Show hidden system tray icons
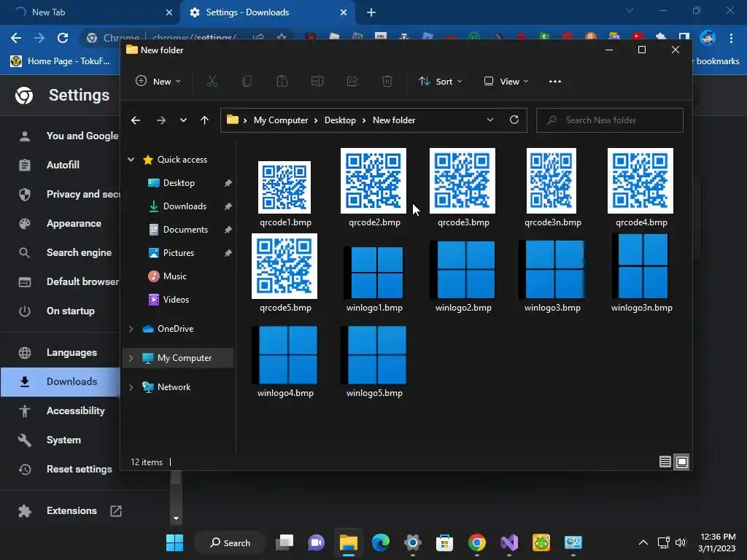Image resolution: width=747 pixels, height=560 pixels. point(643,542)
